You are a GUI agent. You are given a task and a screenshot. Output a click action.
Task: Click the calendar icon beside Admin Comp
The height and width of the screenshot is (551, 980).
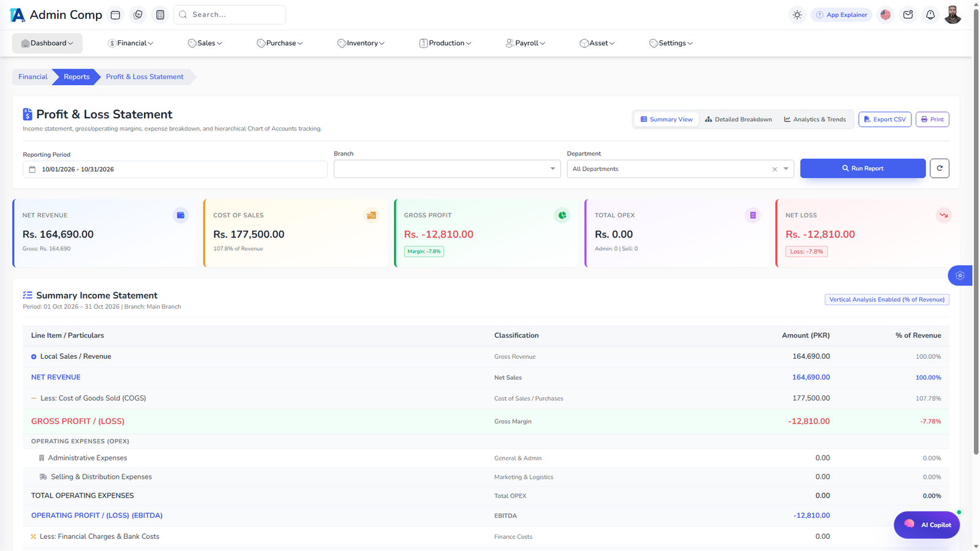115,15
